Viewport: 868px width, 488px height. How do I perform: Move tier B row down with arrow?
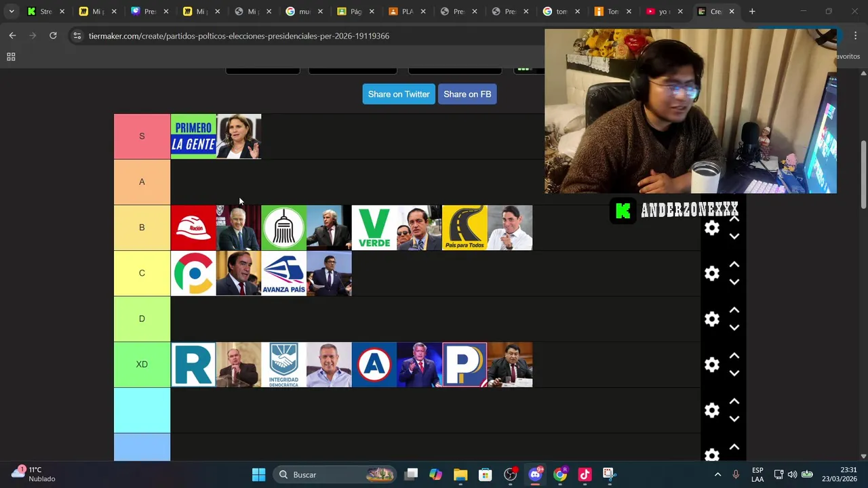(x=734, y=237)
